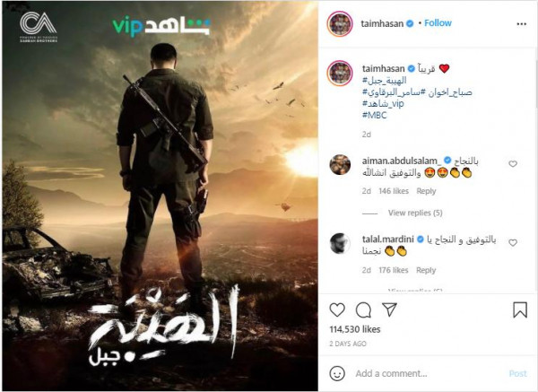Viewport: 538px width, 392px height.
Task: View the 114,530 likes list
Action: click(355, 329)
